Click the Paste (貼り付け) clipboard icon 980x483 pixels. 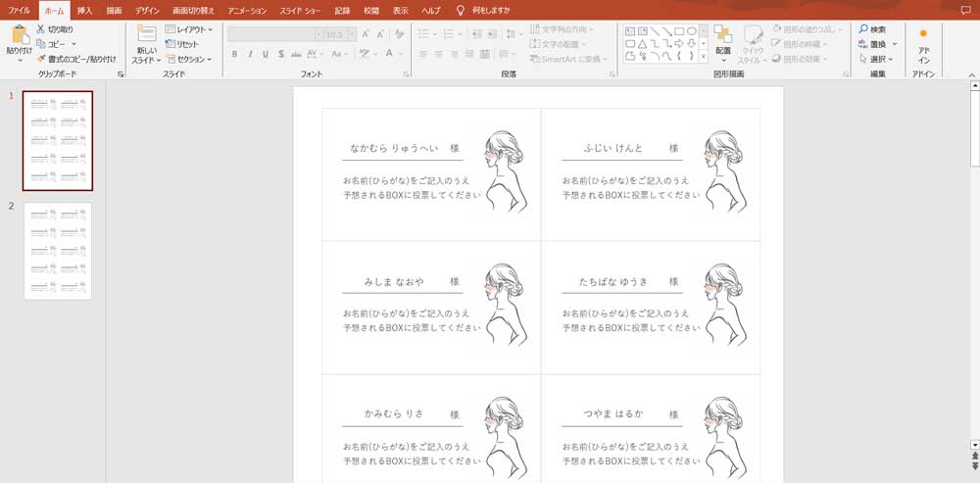click(19, 35)
